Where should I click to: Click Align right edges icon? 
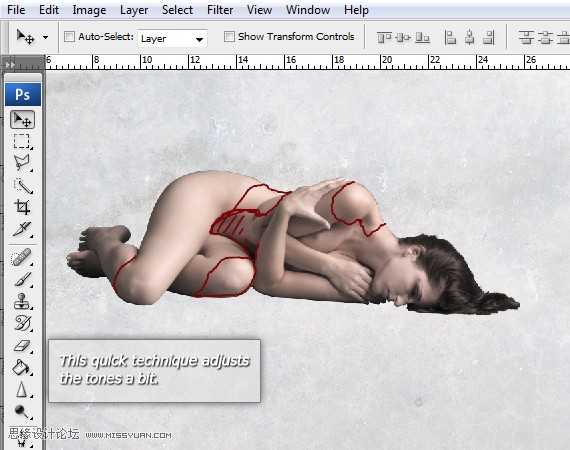489,37
